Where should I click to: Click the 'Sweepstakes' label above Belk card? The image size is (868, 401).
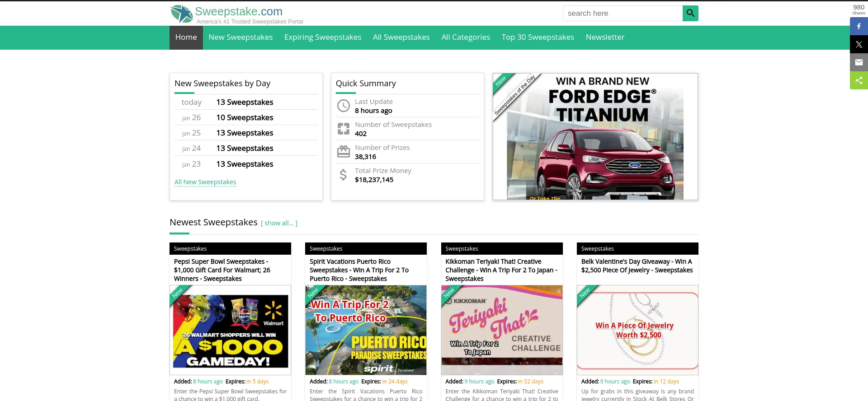pyautogui.click(x=598, y=249)
